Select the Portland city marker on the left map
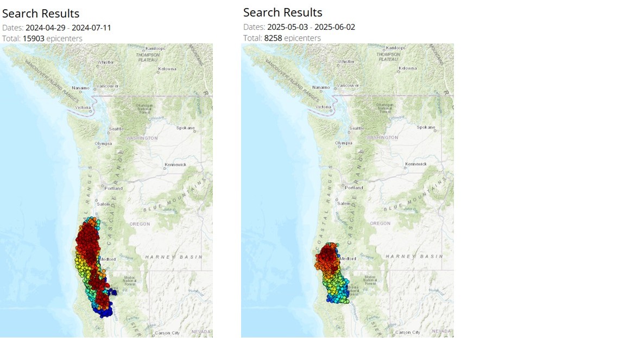 106,188
